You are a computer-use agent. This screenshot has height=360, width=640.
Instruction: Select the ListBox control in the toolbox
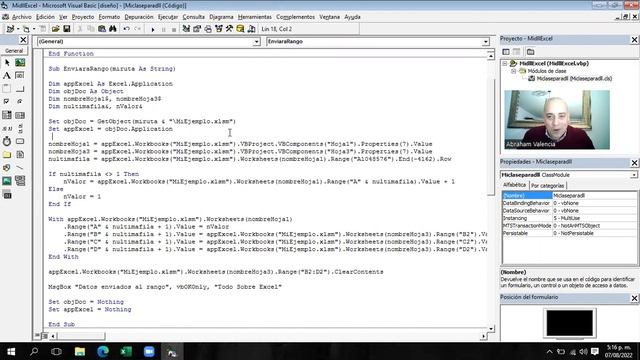click(20, 115)
